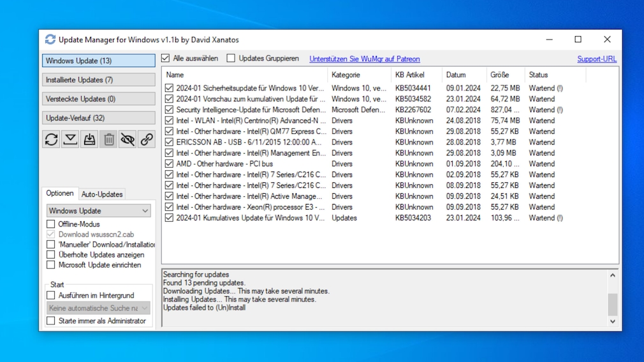The image size is (644, 362).
Task: Sort by the Name column header
Action: coord(245,75)
